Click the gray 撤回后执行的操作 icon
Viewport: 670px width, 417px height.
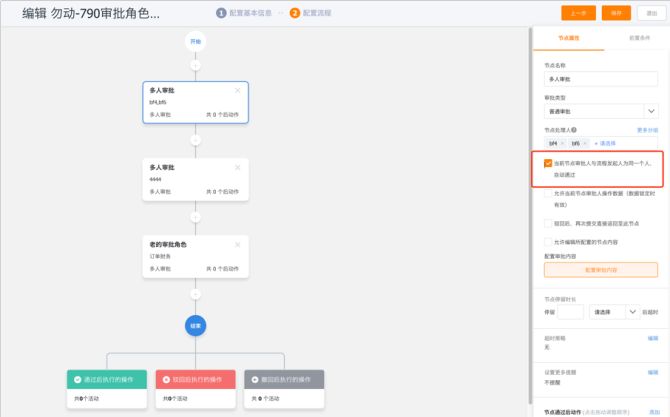click(253, 379)
